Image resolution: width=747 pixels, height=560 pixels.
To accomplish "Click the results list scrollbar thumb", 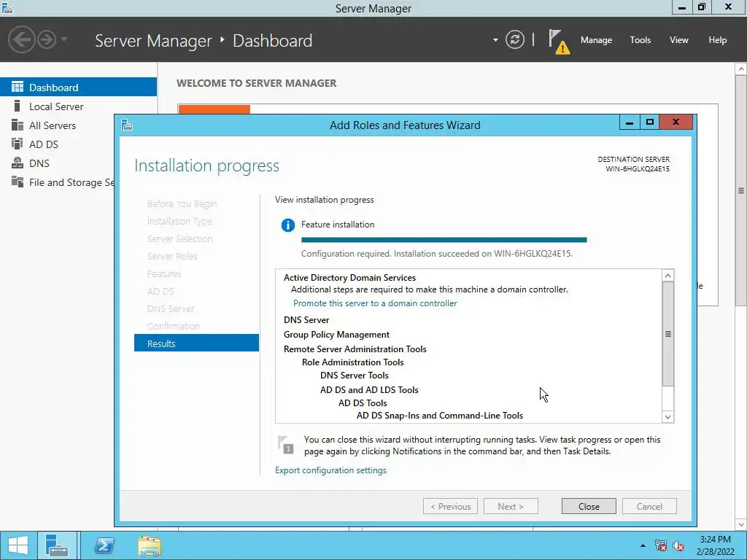I will 668,334.
